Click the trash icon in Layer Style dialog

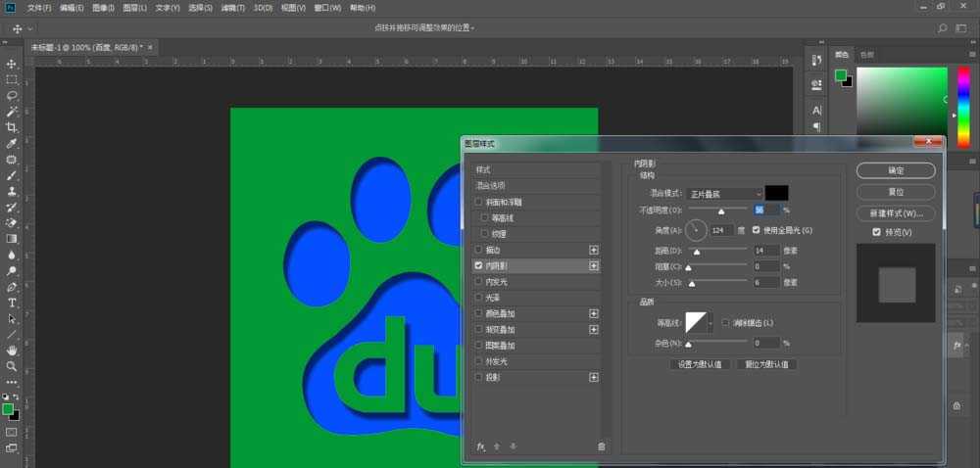pyautogui.click(x=602, y=446)
